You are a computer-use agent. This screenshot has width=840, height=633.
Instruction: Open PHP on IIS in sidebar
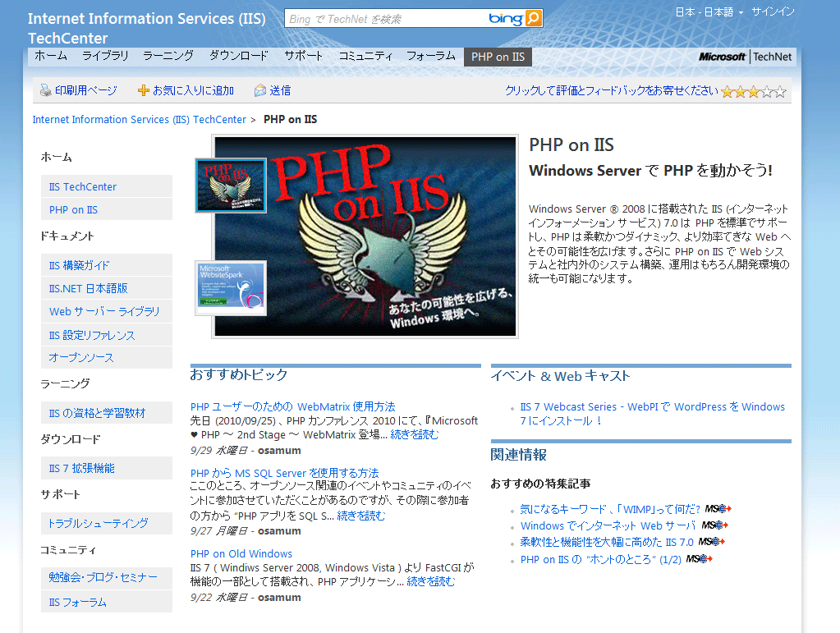point(107,209)
